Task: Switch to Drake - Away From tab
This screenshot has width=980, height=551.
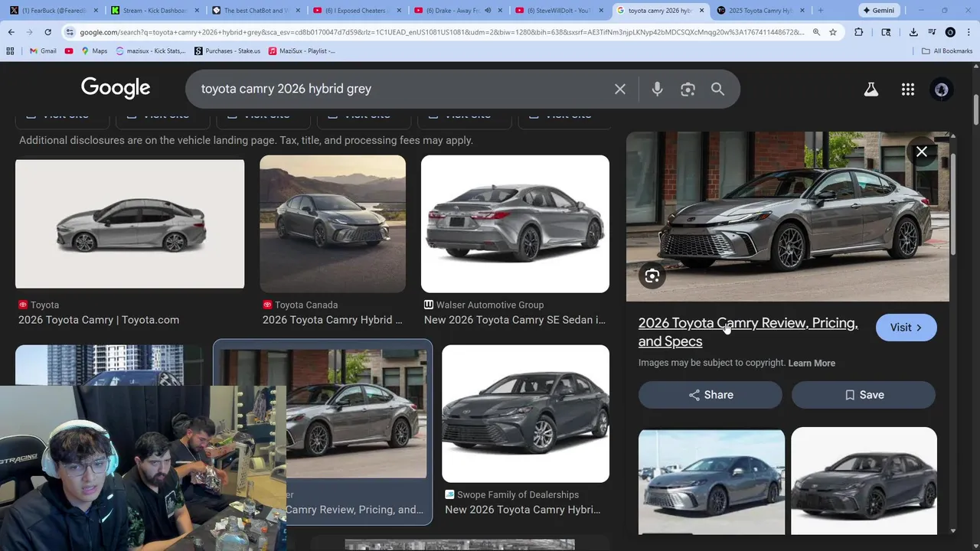Action: click(452, 10)
